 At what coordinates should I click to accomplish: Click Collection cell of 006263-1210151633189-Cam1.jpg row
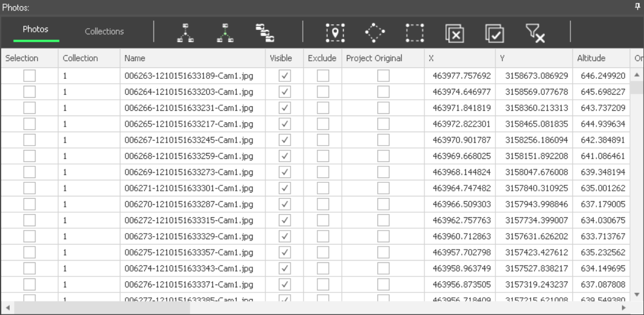coord(89,76)
